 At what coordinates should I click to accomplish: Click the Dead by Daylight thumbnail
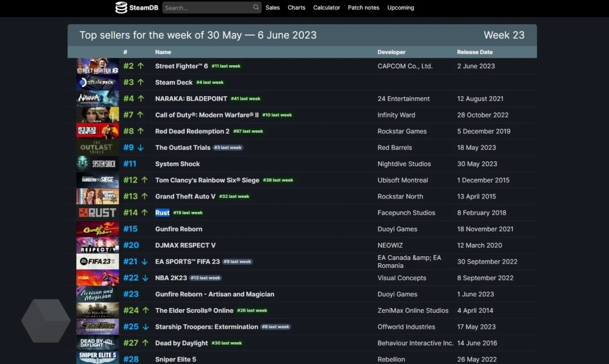click(97, 343)
